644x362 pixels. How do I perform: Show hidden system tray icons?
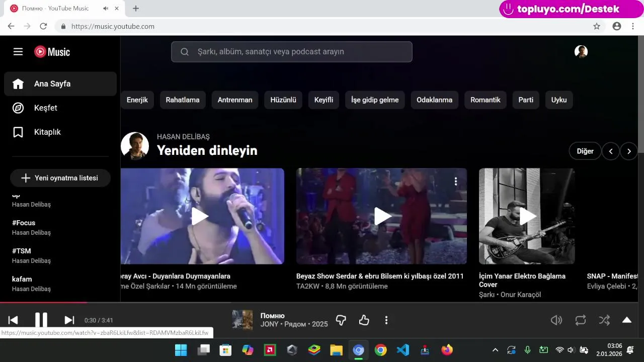(x=495, y=350)
